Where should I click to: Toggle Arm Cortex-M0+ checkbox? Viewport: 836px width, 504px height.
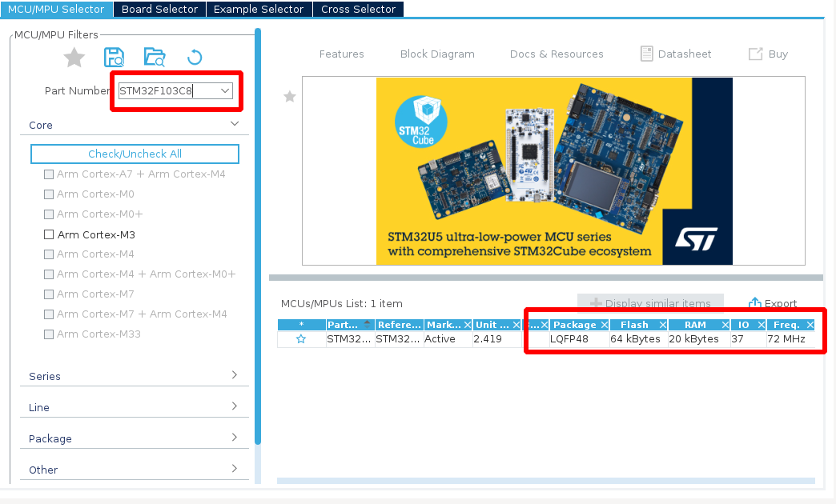coord(49,214)
